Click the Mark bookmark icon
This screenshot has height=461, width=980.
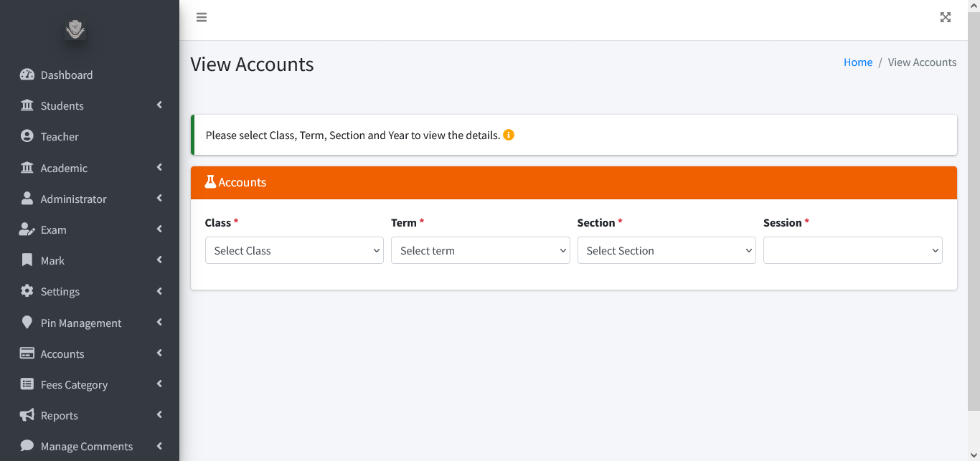pos(27,260)
